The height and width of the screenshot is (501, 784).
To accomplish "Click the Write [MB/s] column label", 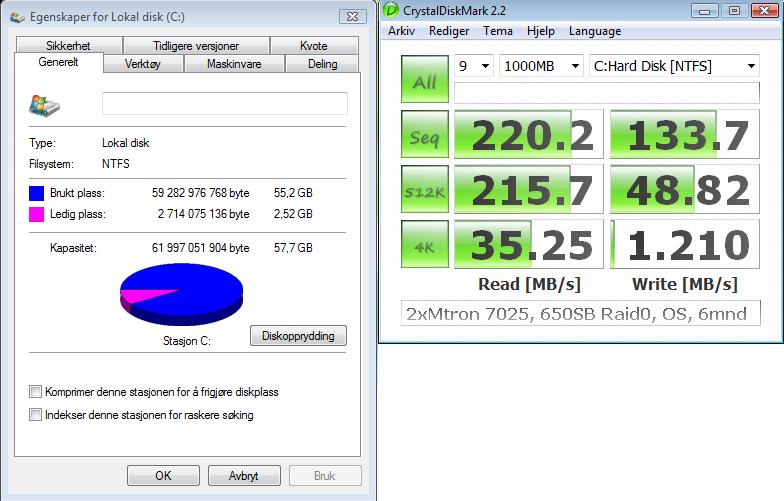I will 685,284.
